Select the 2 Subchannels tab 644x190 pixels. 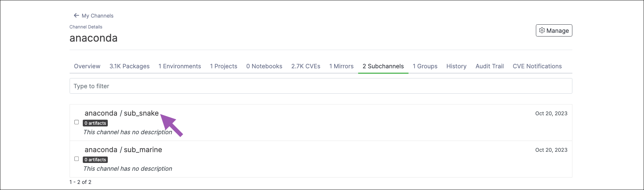383,66
